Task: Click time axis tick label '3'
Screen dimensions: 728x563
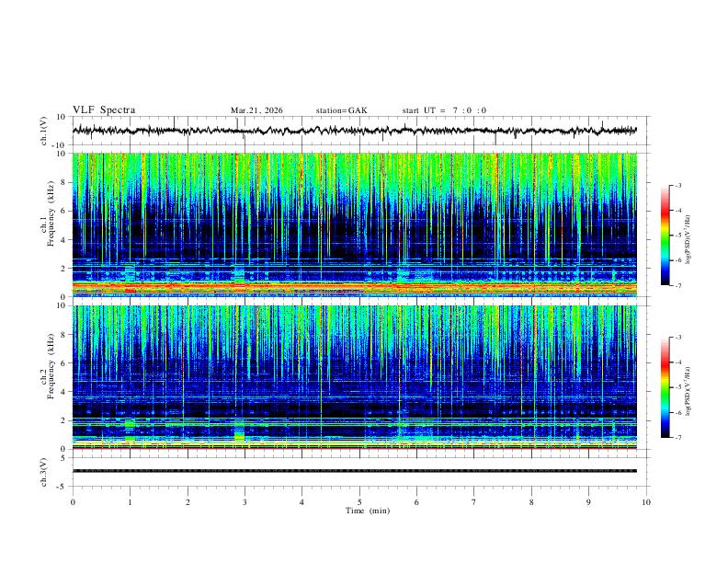Action: pos(245,502)
